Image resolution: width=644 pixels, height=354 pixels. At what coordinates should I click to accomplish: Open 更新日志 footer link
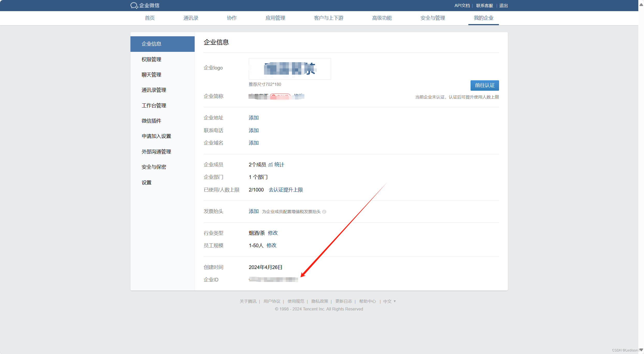tap(344, 301)
